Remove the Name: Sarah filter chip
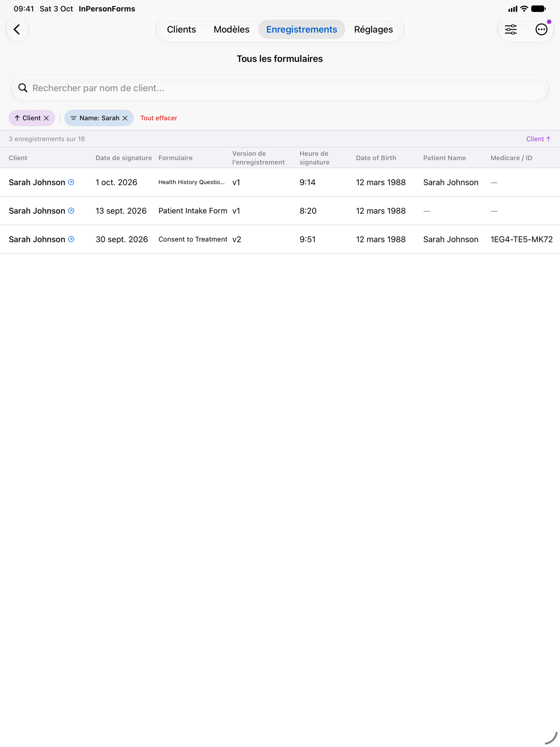 [125, 118]
